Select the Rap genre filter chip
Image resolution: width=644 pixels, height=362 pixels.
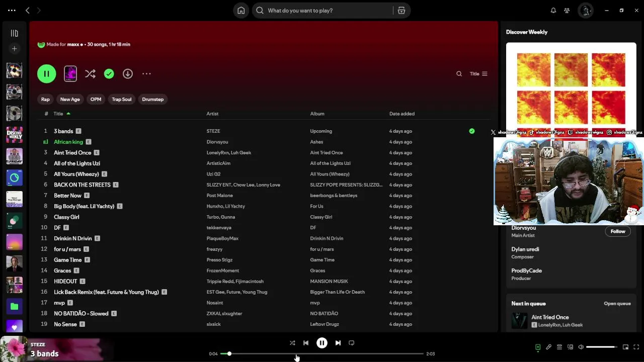point(45,100)
